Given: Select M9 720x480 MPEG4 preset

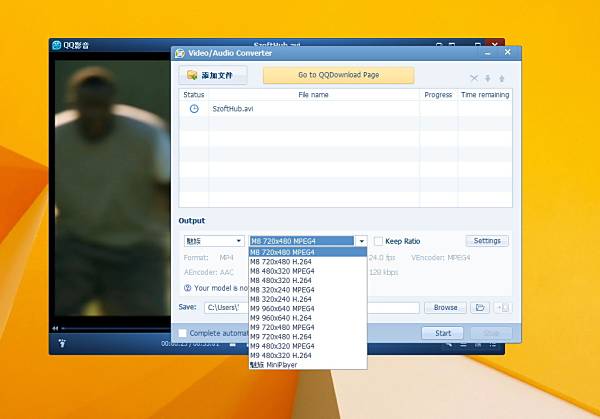Looking at the screenshot, I should [x=308, y=327].
